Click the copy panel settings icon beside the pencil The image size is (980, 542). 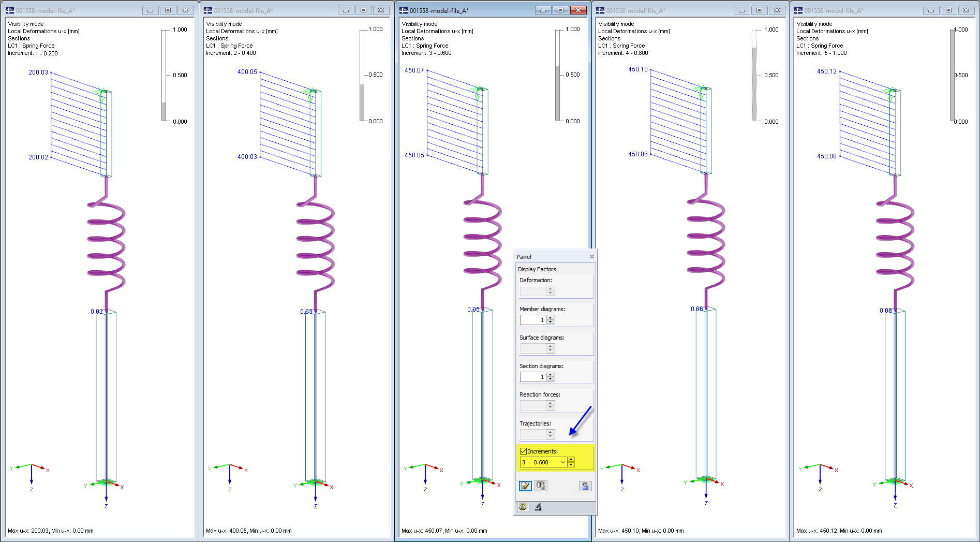(x=541, y=486)
